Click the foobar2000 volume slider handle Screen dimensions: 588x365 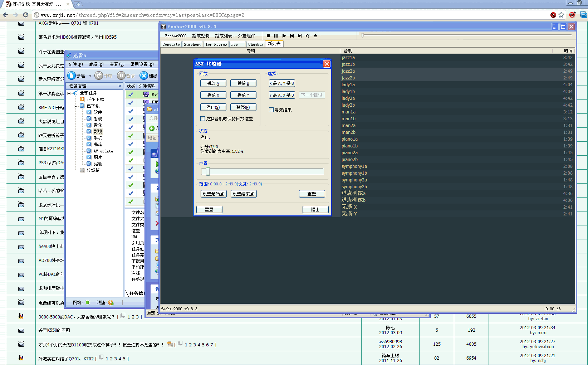(x=362, y=35)
